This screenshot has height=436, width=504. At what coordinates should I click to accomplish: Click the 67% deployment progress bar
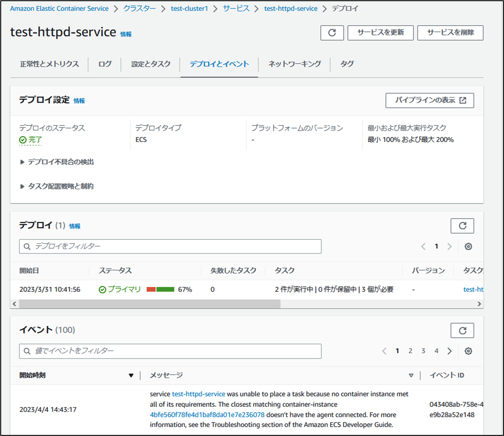tap(160, 289)
